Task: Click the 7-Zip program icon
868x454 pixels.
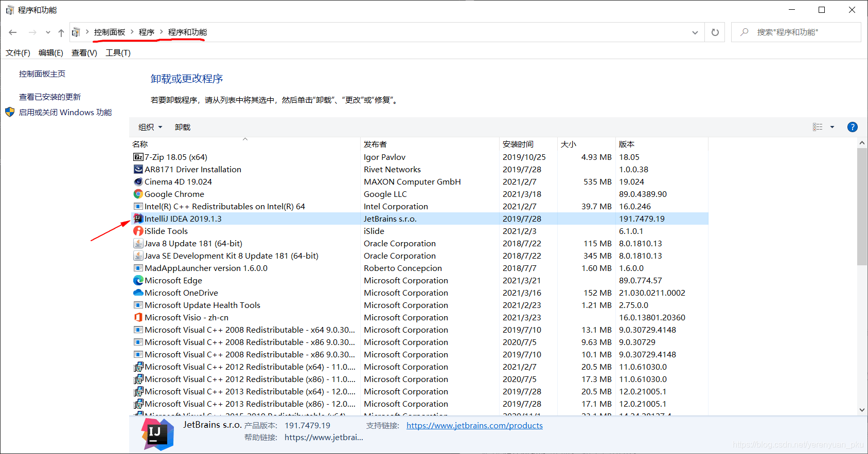Action: pos(138,157)
